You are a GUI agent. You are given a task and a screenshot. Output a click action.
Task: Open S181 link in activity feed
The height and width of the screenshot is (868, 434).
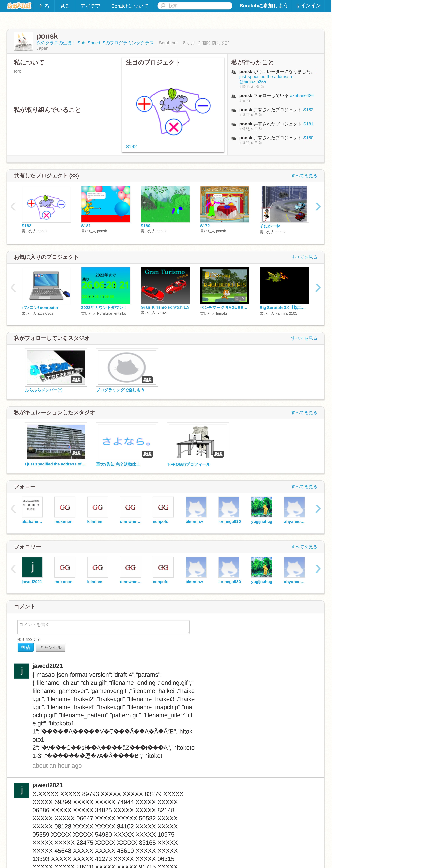(x=308, y=124)
